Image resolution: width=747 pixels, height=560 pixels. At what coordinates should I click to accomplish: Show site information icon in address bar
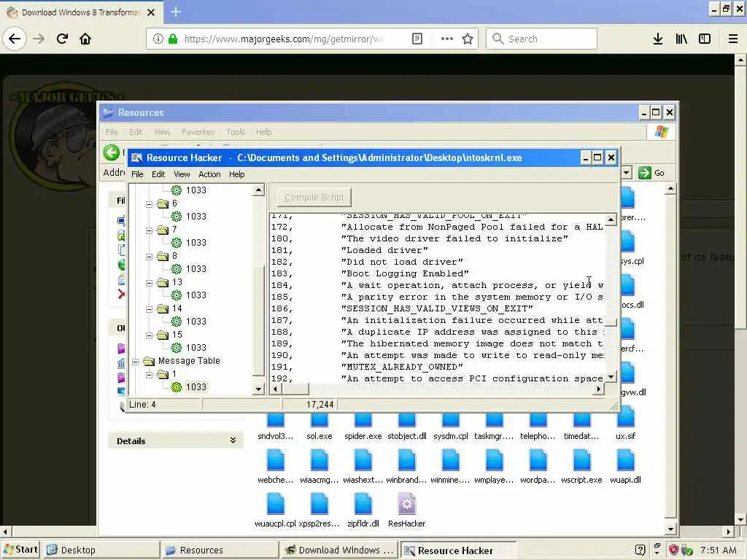point(158,39)
